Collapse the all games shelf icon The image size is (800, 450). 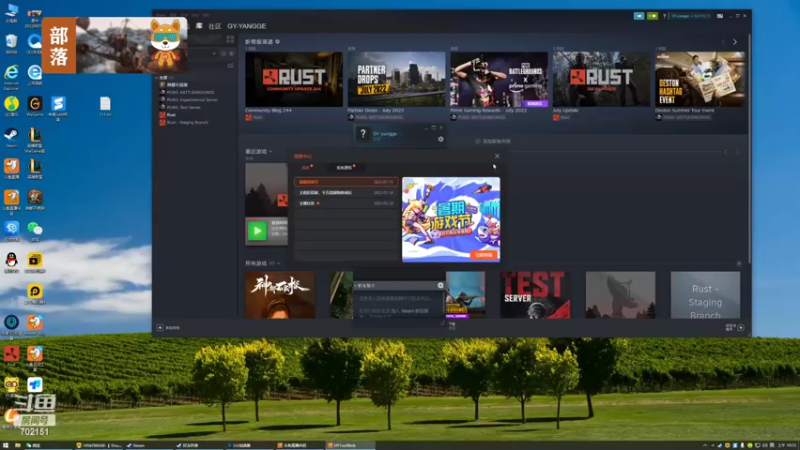tap(739, 263)
